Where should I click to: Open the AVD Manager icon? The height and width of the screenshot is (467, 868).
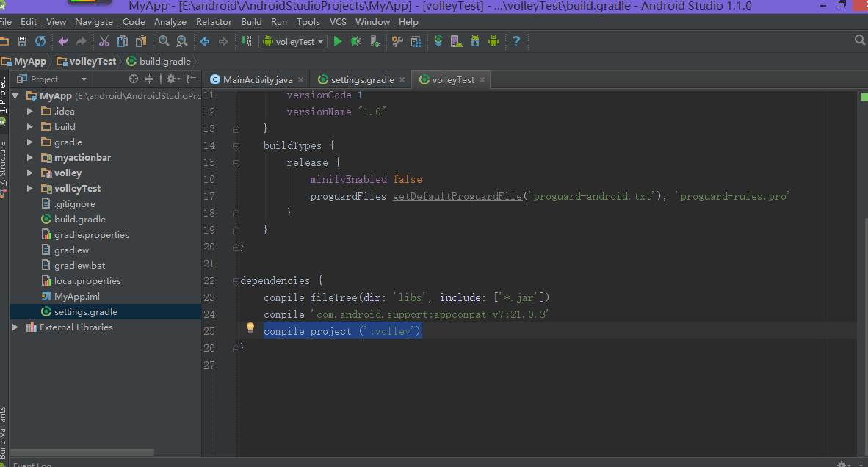coord(456,42)
